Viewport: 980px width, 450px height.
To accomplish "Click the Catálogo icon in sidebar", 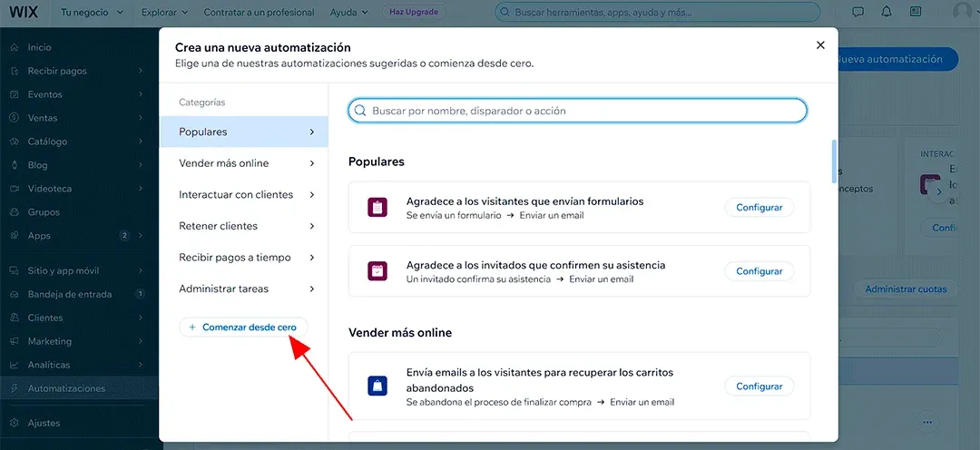I will point(15,142).
